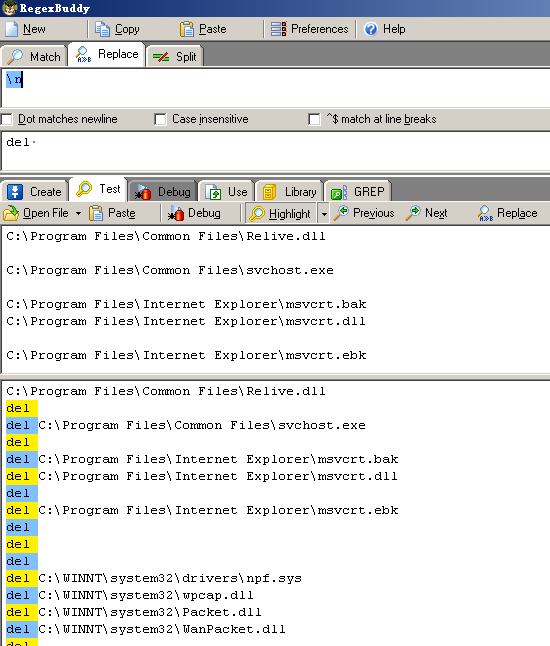550x646 pixels.
Task: Click the Copy icon in top toolbar
Action: pyautogui.click(x=103, y=29)
